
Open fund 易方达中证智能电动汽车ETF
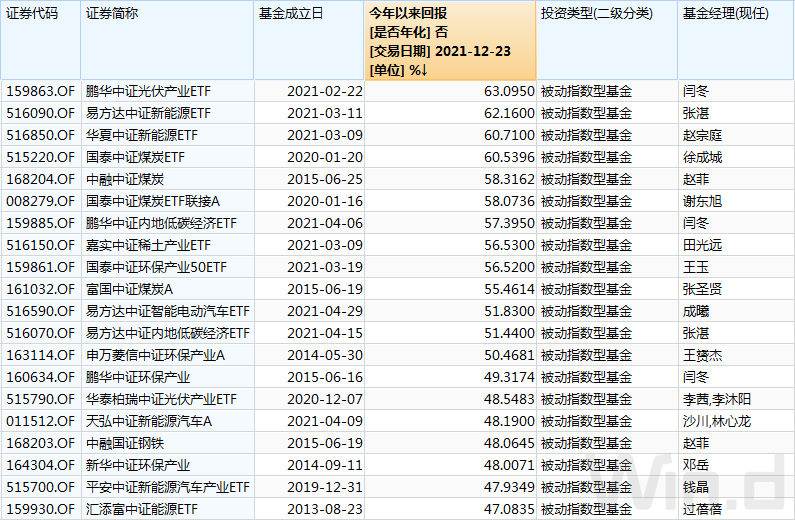[168, 311]
